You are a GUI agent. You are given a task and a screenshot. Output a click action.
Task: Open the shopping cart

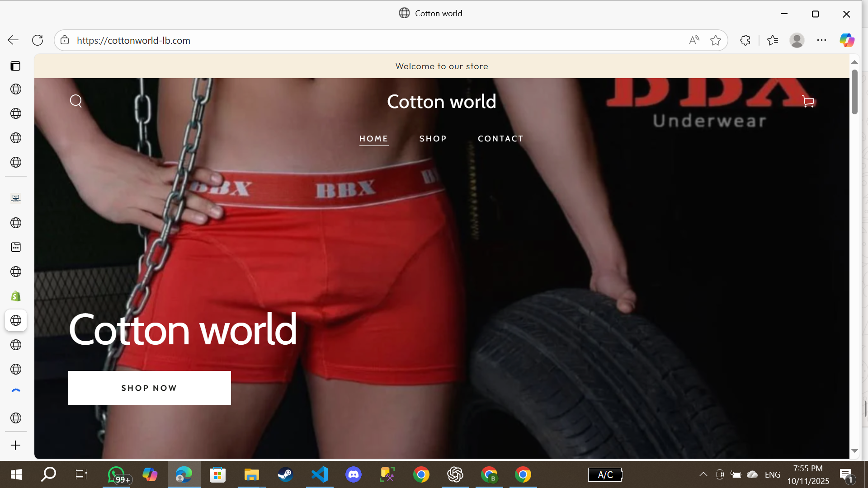808,101
